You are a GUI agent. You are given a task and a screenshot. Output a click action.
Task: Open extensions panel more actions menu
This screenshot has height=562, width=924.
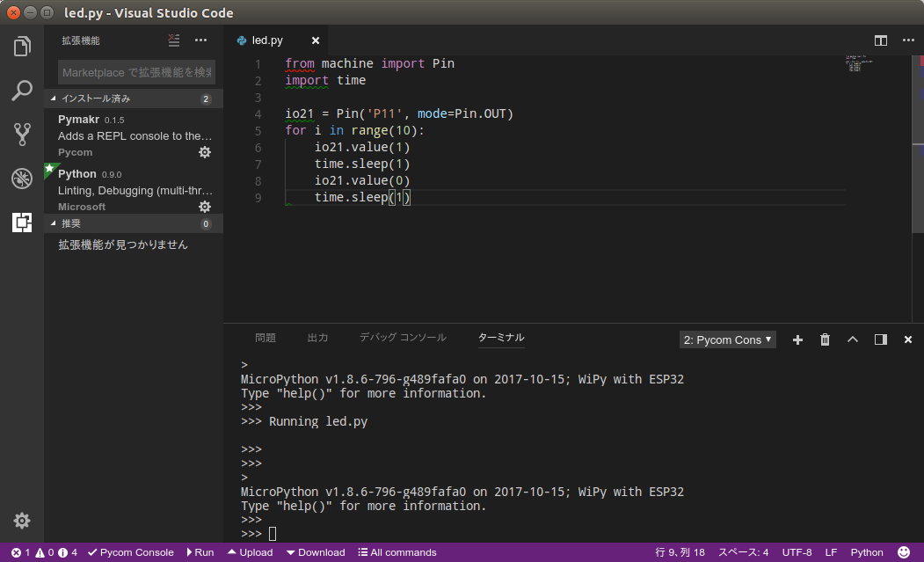pos(201,40)
